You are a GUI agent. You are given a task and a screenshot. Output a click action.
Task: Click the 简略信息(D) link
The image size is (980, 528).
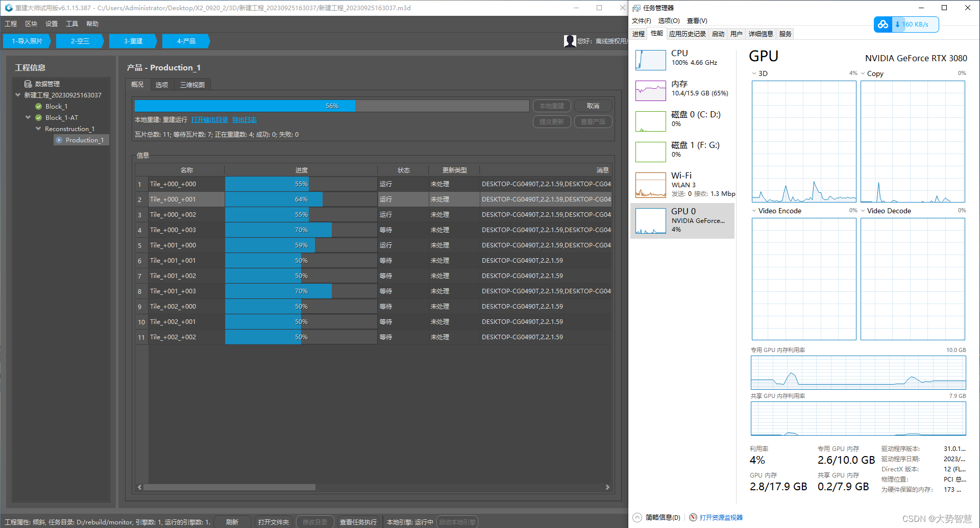(663, 517)
